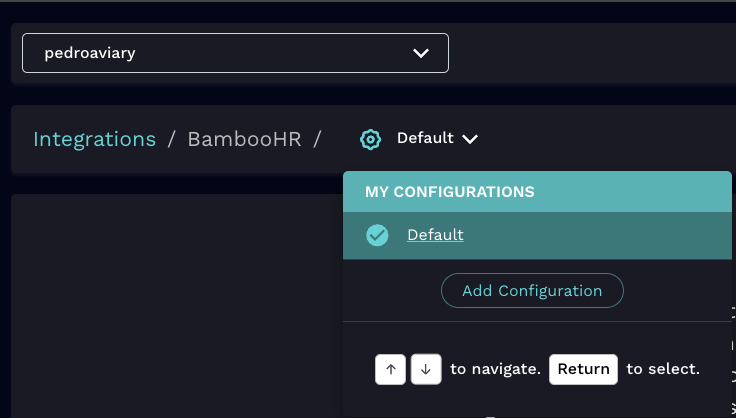Click the highlighted Default row's empty area
Viewport: 736px width, 418px height.
click(600, 235)
